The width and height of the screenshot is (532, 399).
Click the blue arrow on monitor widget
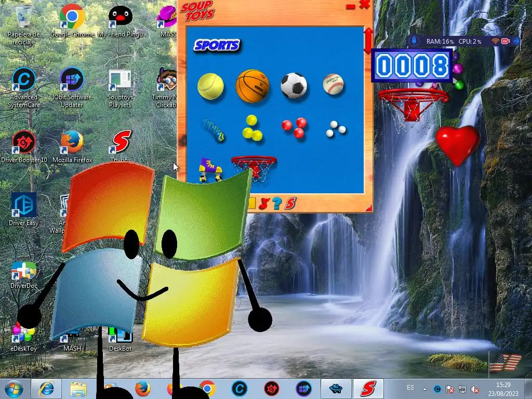pyautogui.click(x=516, y=41)
